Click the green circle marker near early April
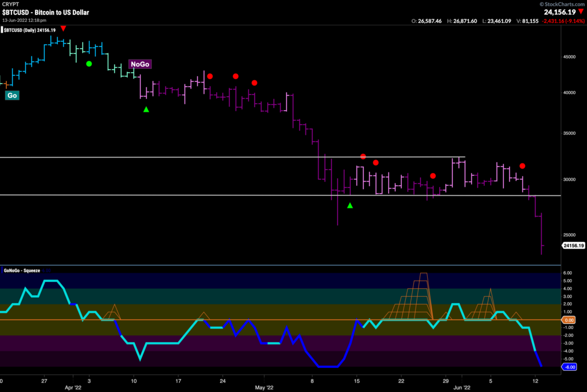The width and height of the screenshot is (587, 392). pos(89,64)
